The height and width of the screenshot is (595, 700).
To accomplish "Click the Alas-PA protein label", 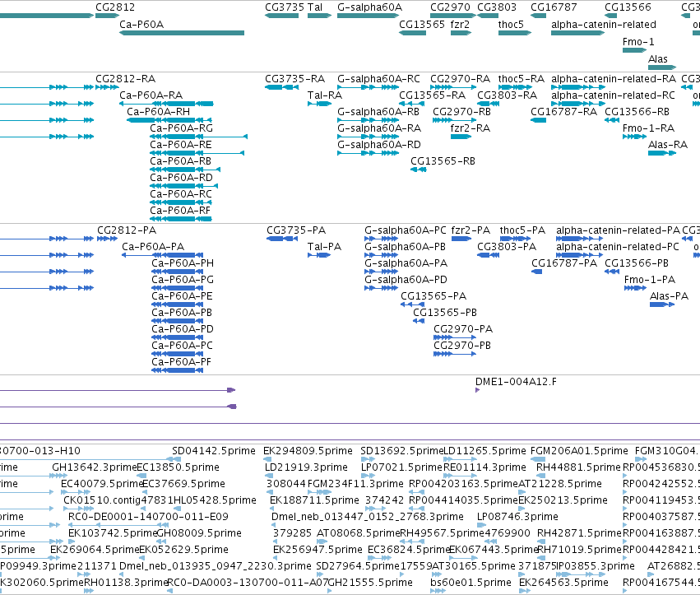I will coord(670,296).
